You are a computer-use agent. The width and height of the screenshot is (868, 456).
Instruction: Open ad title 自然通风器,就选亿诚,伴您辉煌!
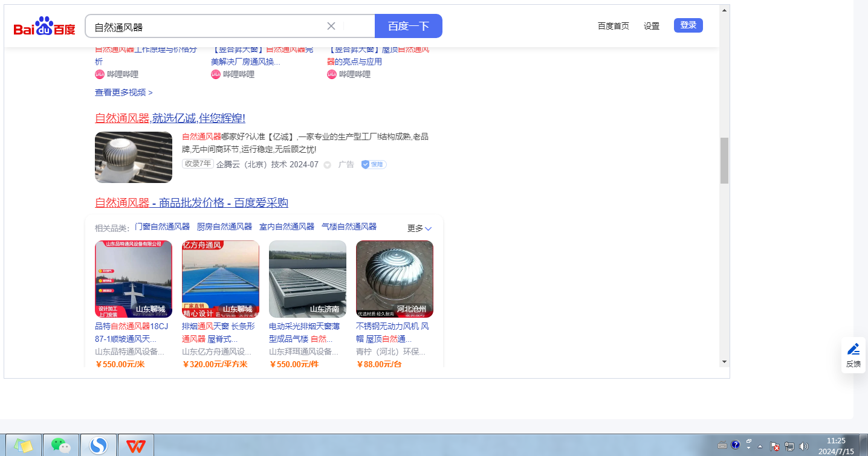[170, 118]
